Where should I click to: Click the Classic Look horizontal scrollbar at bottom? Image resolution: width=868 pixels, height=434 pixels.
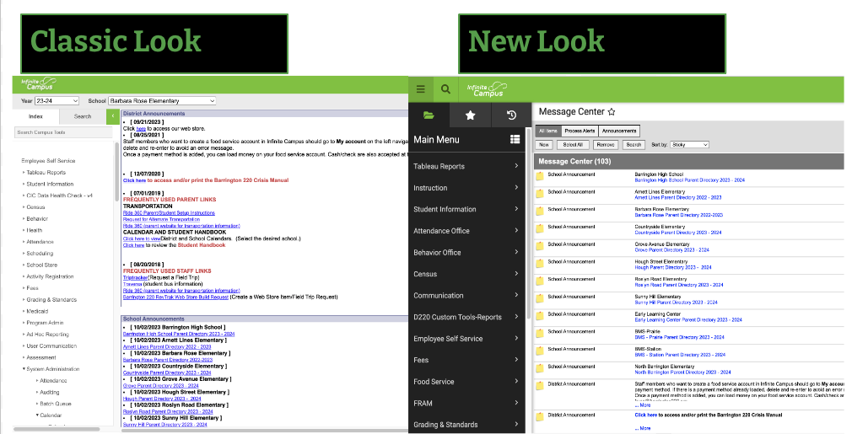pos(57,429)
